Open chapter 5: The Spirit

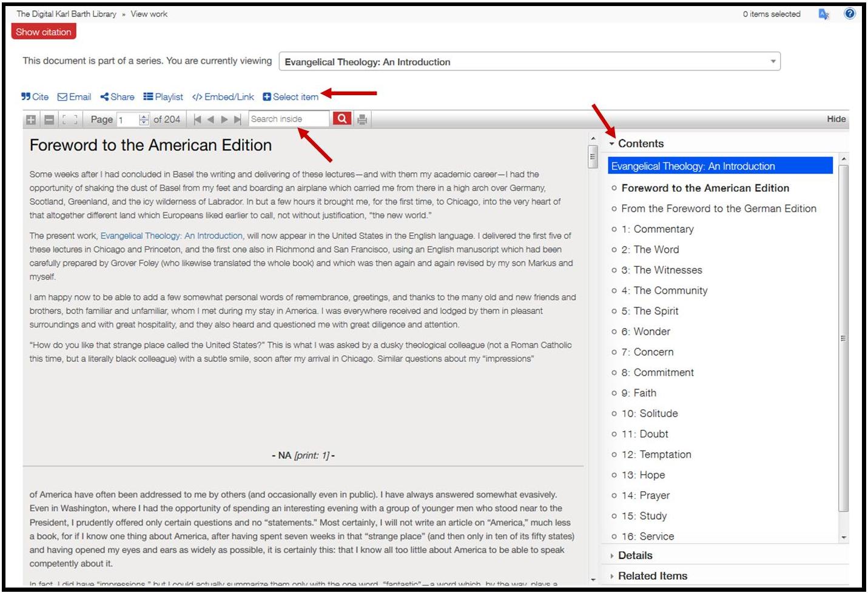650,311
